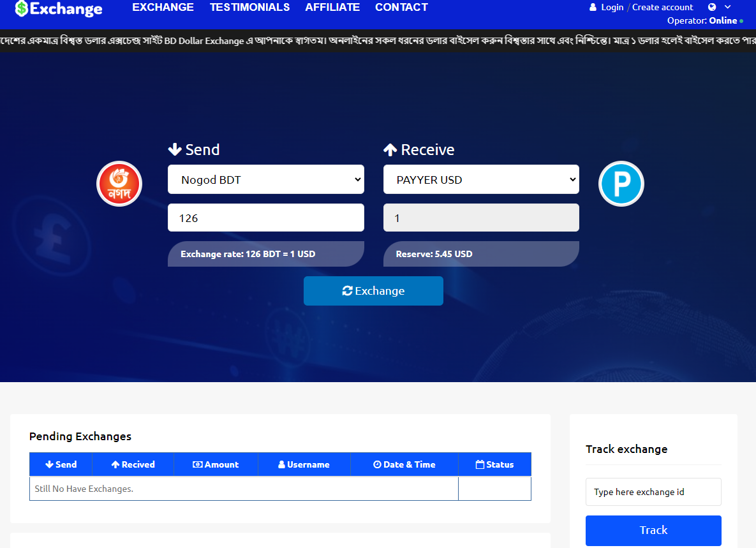Click the scrolling Bengali announcement ticker
This screenshot has width=756, height=548.
(378, 41)
